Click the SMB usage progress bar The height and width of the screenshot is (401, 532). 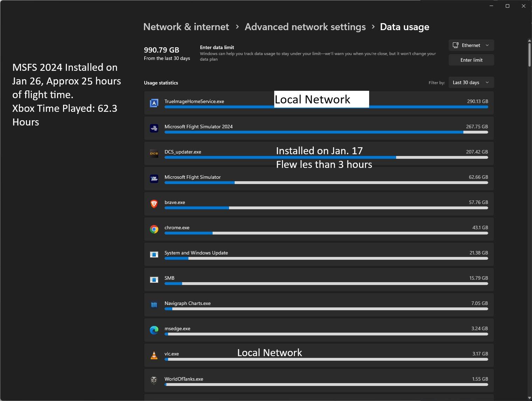[326, 284]
